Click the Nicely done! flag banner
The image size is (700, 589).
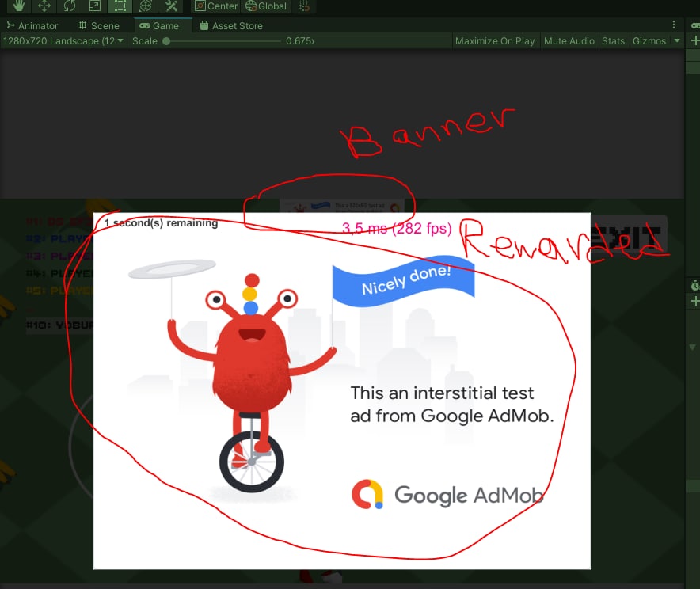(404, 281)
